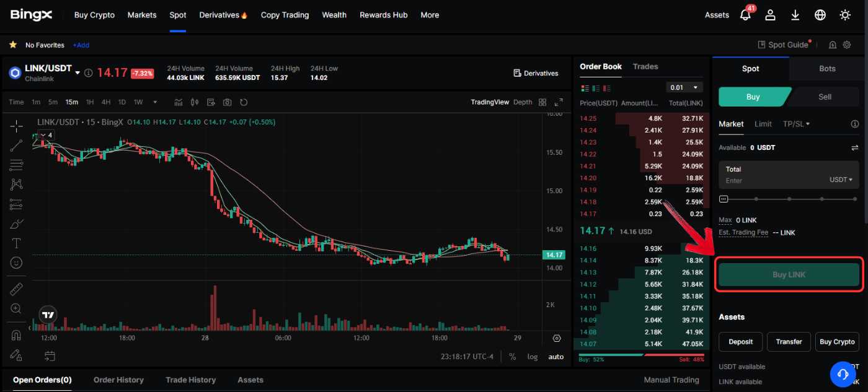
Task: Select the ruler measure tool
Action: (x=16, y=289)
